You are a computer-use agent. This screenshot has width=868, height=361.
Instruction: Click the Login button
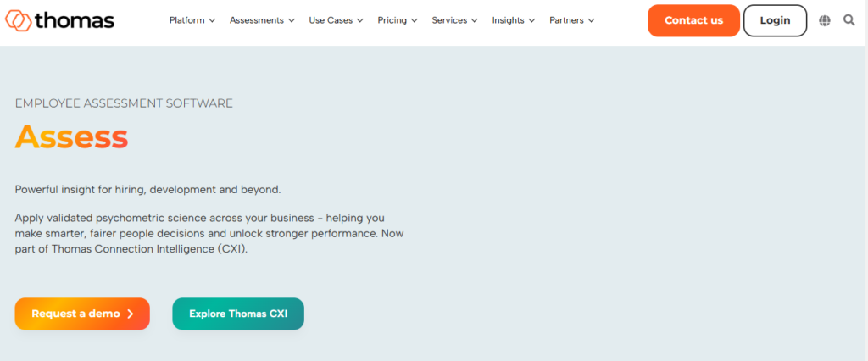click(775, 20)
